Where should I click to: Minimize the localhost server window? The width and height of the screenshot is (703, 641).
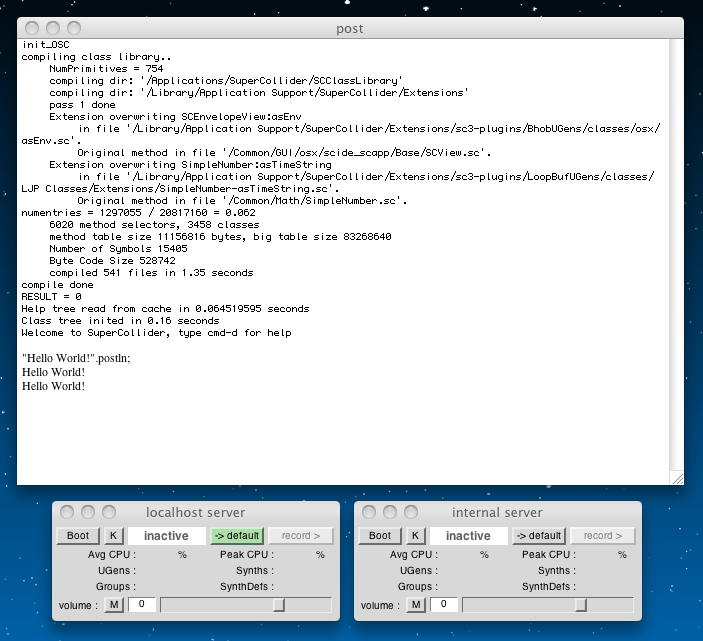(88, 512)
